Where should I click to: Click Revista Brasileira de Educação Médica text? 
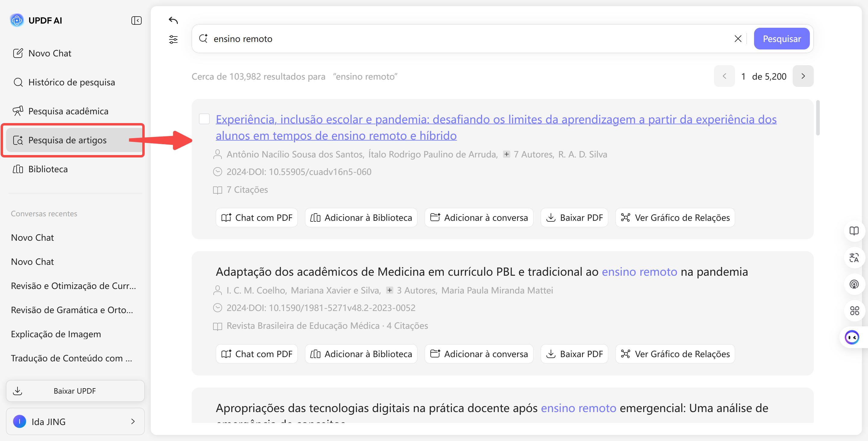pyautogui.click(x=303, y=326)
